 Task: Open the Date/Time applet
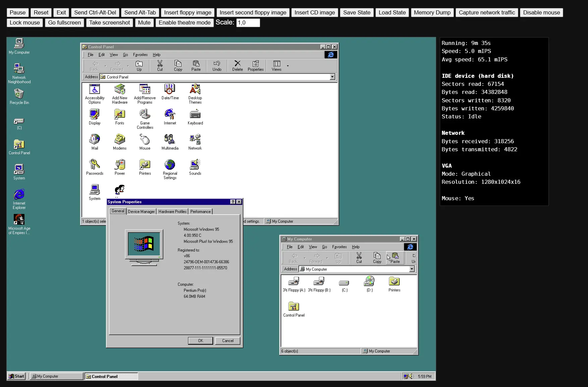pos(170,92)
